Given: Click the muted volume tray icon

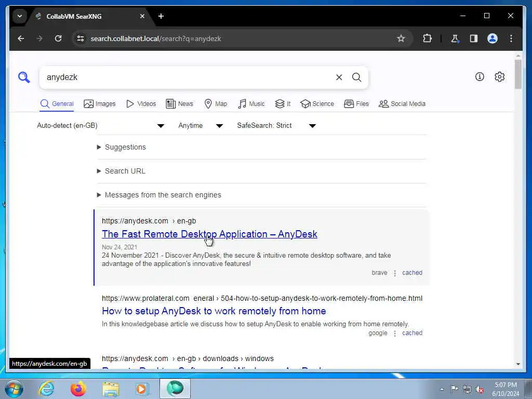Looking at the screenshot, I should 480,389.
